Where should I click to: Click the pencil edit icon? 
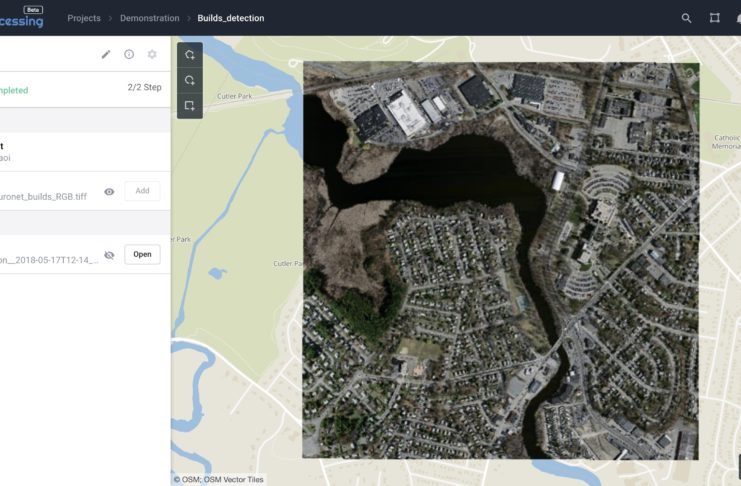pos(106,54)
